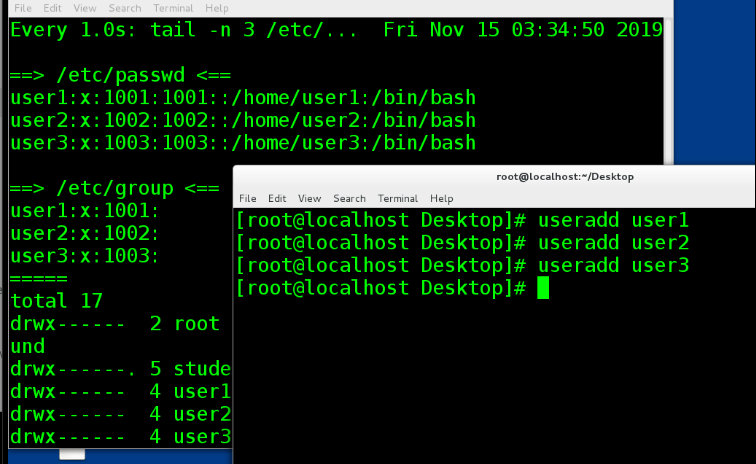Click the 'und' wrapped output line
756x464 pixels.
[27, 346]
